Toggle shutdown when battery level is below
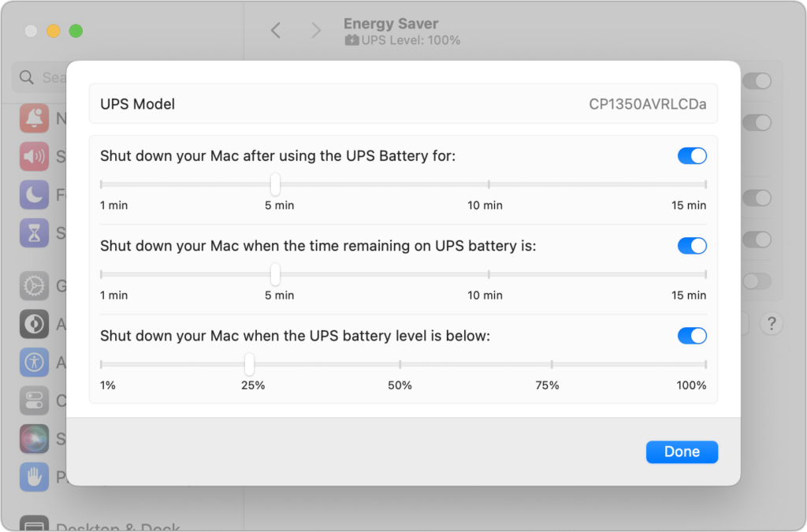807x532 pixels. [x=692, y=336]
